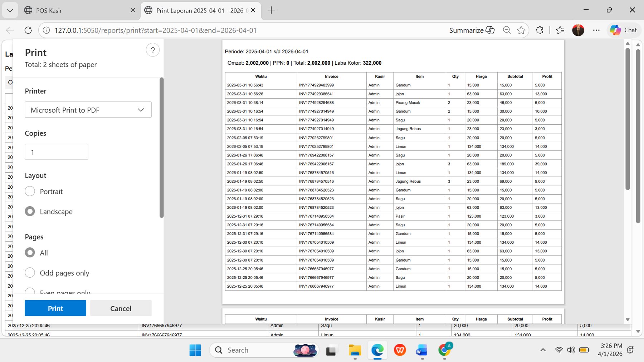Select All pages option
The image size is (644, 362).
coord(30,253)
